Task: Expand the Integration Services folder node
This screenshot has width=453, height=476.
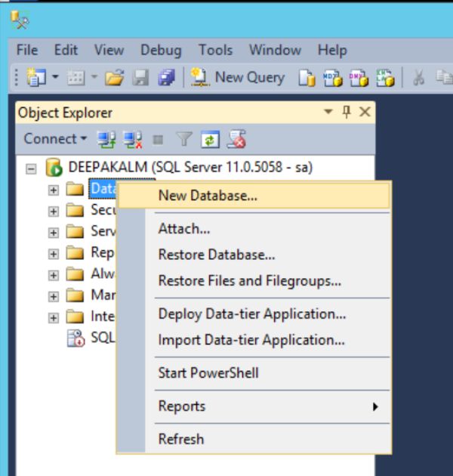Action: pos(54,317)
